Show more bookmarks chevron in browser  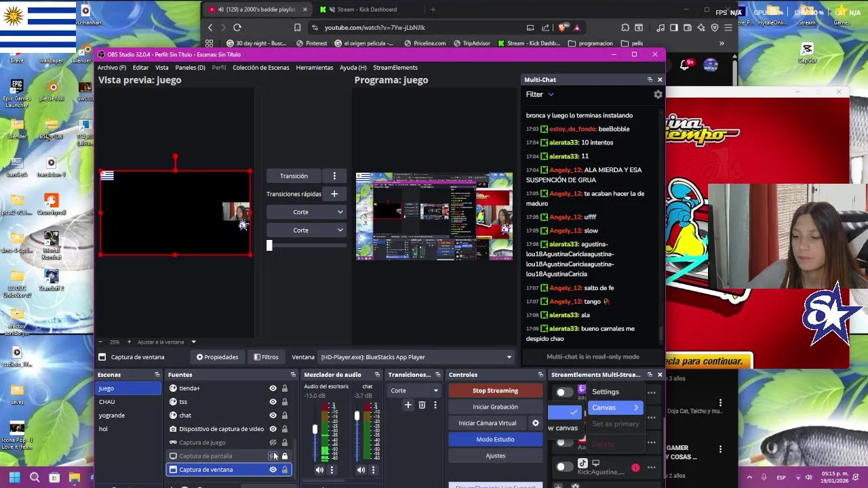point(722,43)
